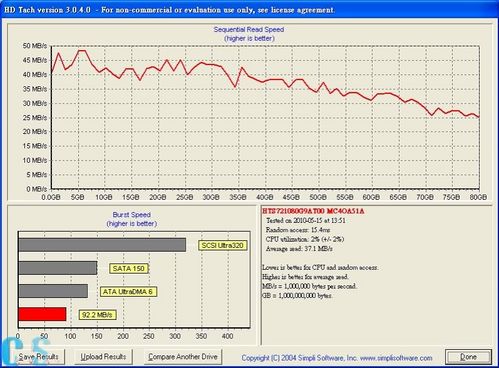Image resolution: width=499 pixels, height=368 pixels.
Task: Click the gray ATA UltraDMA bar
Action: pos(53,291)
